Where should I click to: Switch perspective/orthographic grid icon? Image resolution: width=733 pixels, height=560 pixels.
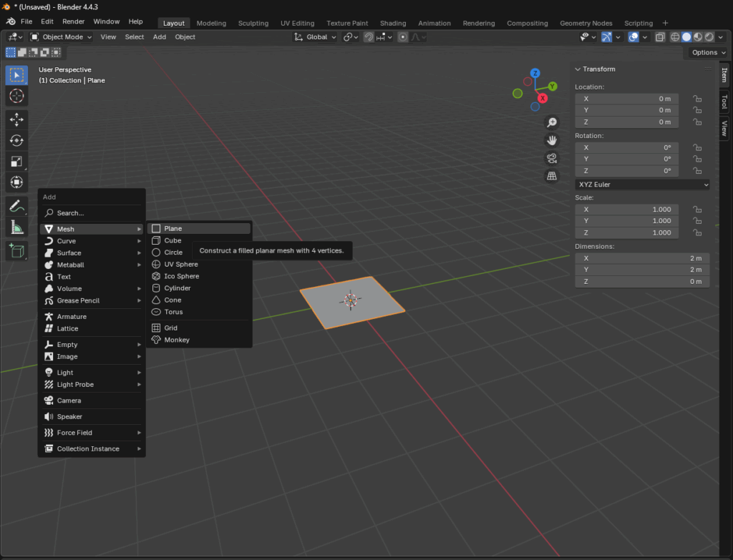pos(552,176)
